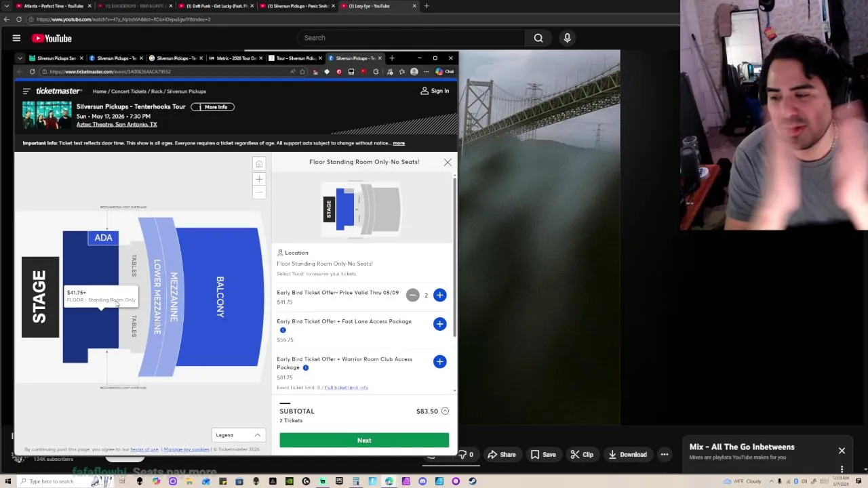The image size is (868, 488).
Task: Open tab search dropdown in Ticketmaster window
Action: click(20, 58)
